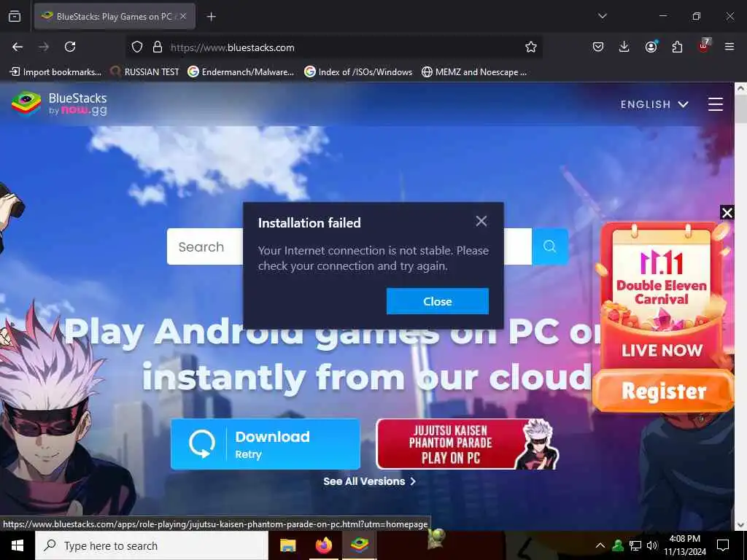Open the See All Versions link
Screen dimensions: 747x560
coord(370,481)
